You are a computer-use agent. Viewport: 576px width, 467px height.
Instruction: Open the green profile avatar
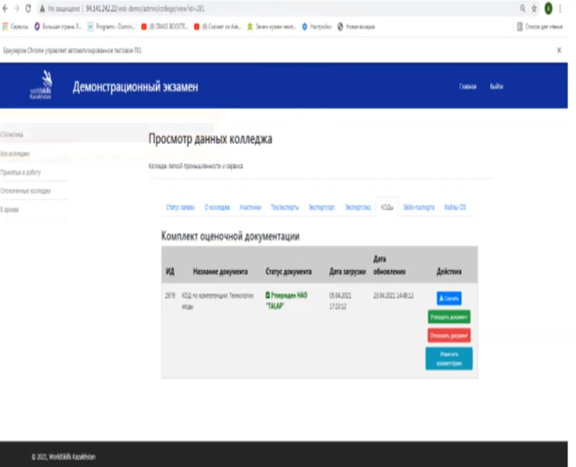point(548,8)
